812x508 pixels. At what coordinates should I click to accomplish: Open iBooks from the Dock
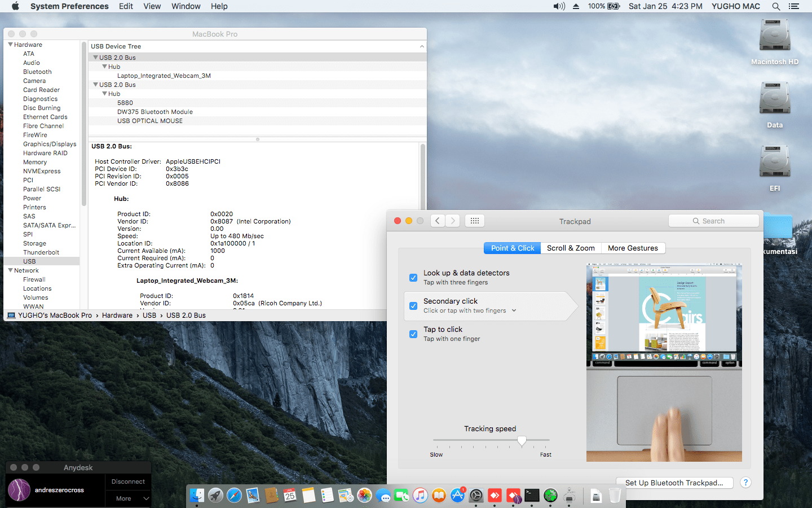tap(439, 496)
